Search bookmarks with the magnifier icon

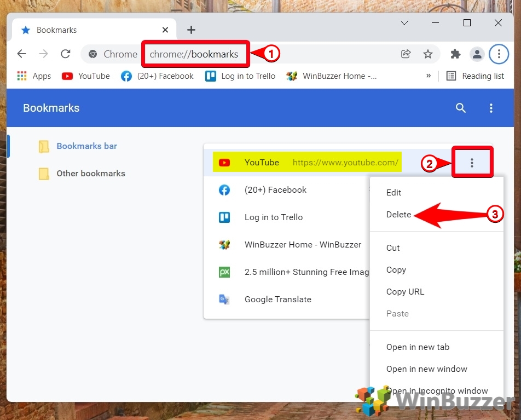(461, 108)
